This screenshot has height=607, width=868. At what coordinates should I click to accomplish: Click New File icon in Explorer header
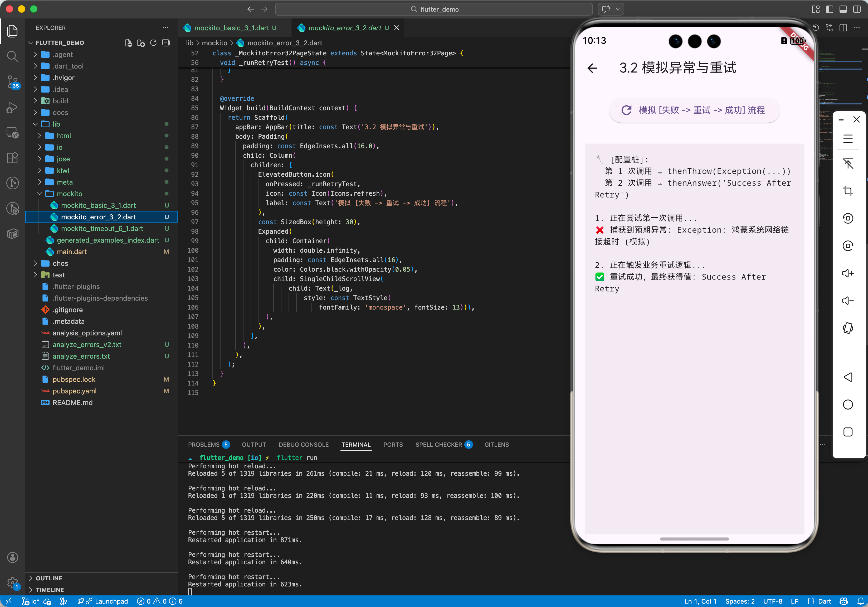pyautogui.click(x=129, y=43)
